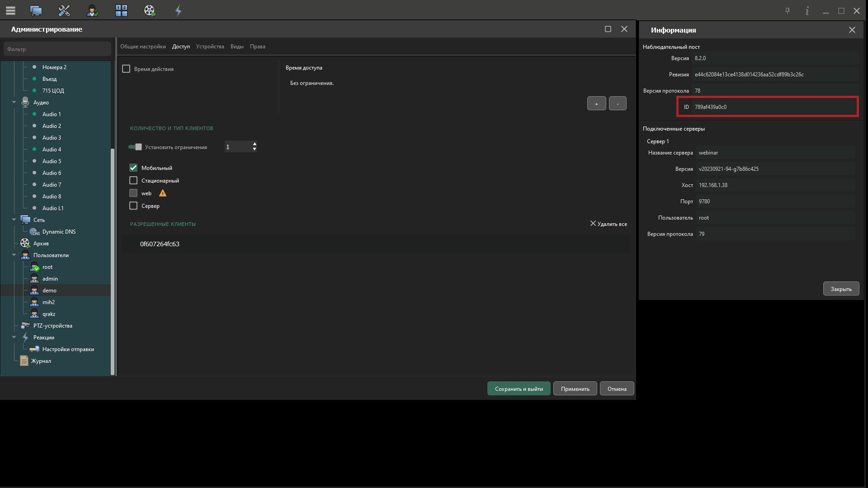Open the hamburger main menu
This screenshot has height=488, width=868.
[10, 10]
